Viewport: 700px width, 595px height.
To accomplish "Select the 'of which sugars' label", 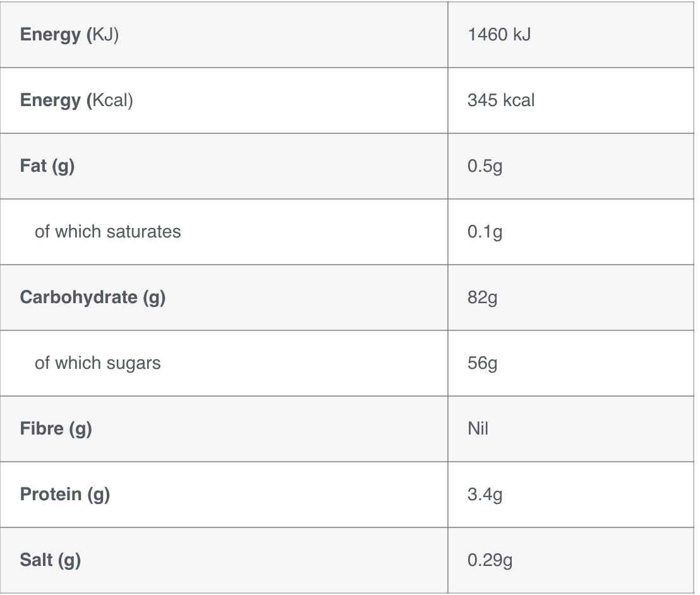I will tap(98, 363).
